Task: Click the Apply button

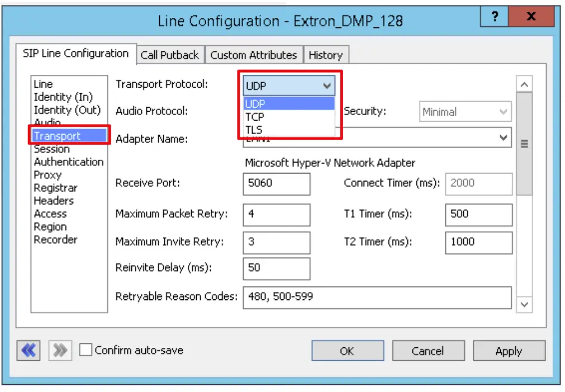Action: tap(509, 351)
